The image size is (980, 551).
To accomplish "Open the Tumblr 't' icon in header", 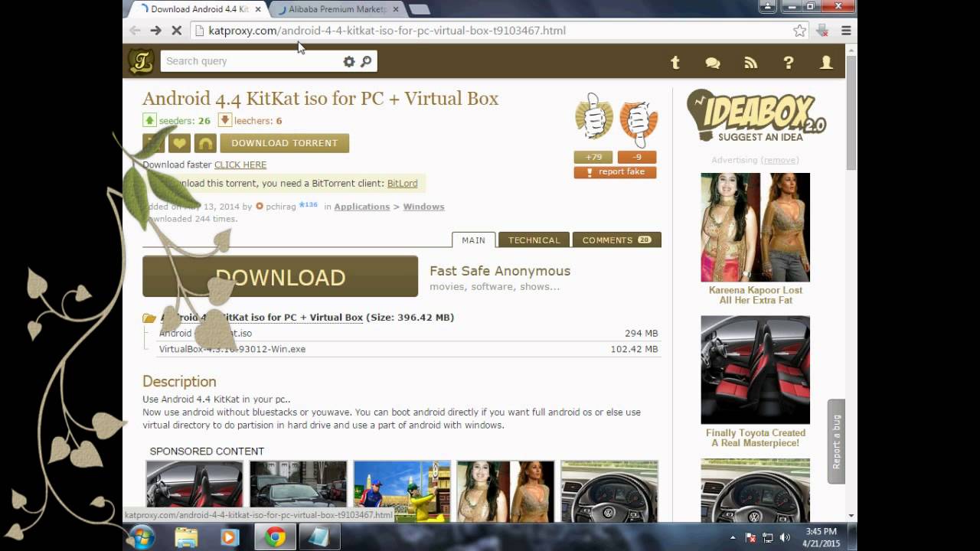I will pos(675,63).
